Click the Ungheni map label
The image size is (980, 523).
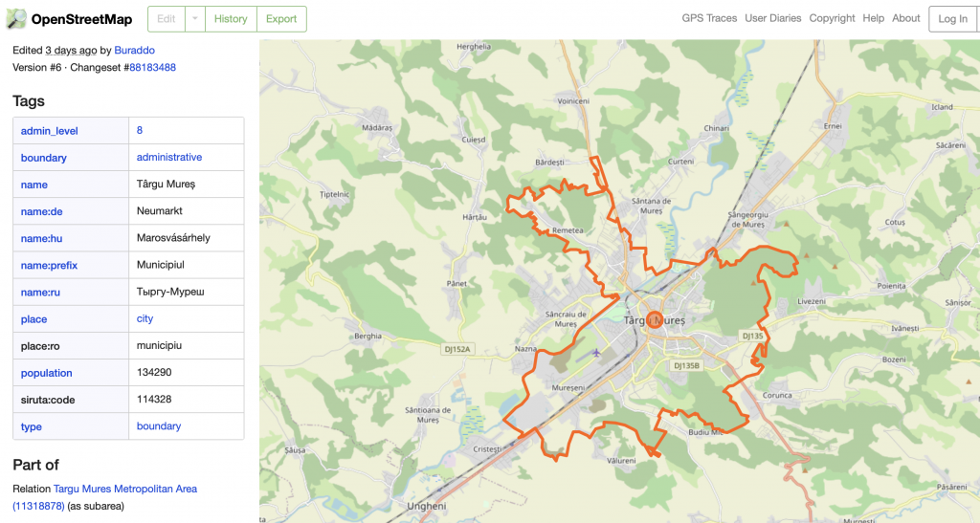[427, 506]
